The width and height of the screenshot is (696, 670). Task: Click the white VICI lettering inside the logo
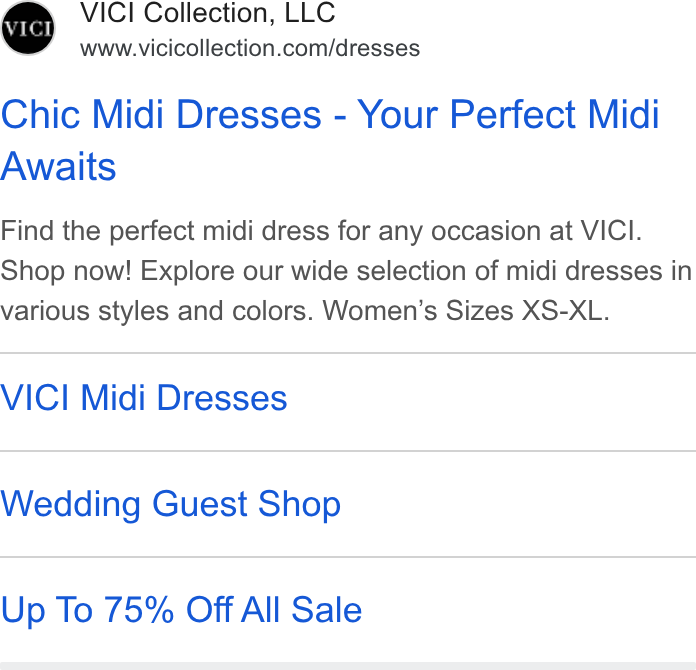click(28, 29)
